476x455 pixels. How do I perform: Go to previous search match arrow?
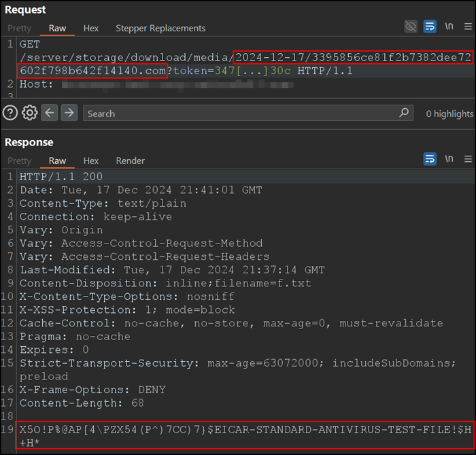click(x=50, y=113)
